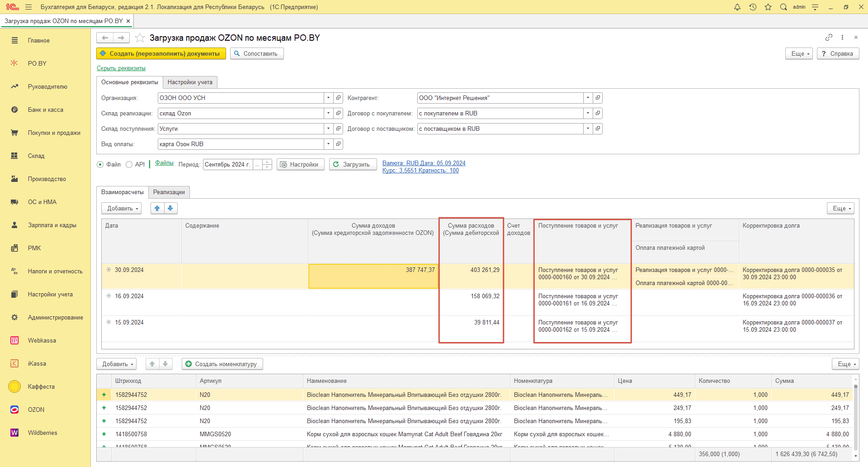This screenshot has width=868, height=467.
Task: Open the upper Добавить dropdown button
Action: coord(122,208)
